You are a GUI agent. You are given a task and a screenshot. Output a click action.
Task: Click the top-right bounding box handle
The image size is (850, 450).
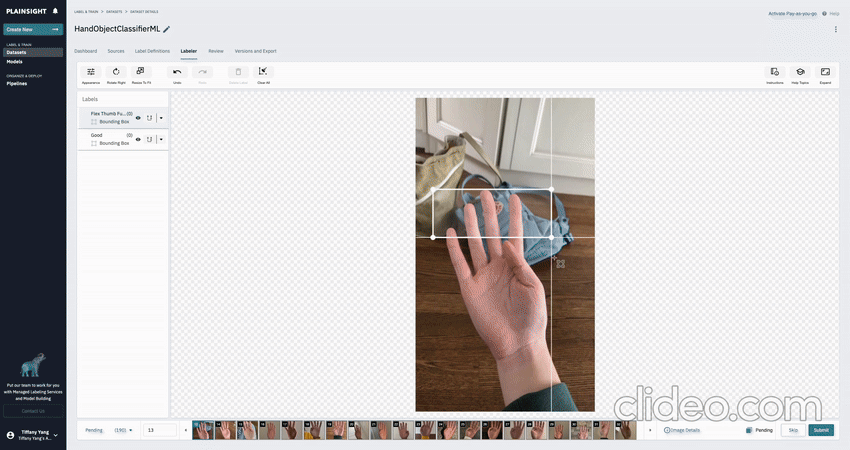pyautogui.click(x=551, y=189)
